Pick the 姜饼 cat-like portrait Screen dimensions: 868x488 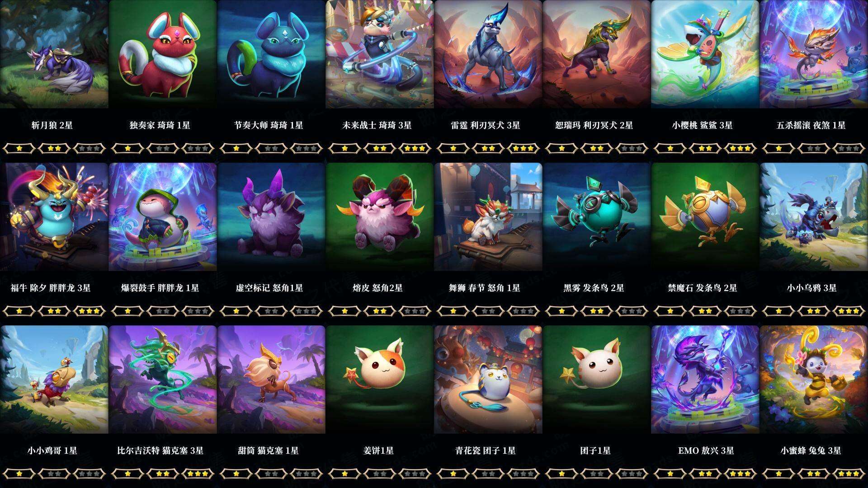click(x=380, y=380)
